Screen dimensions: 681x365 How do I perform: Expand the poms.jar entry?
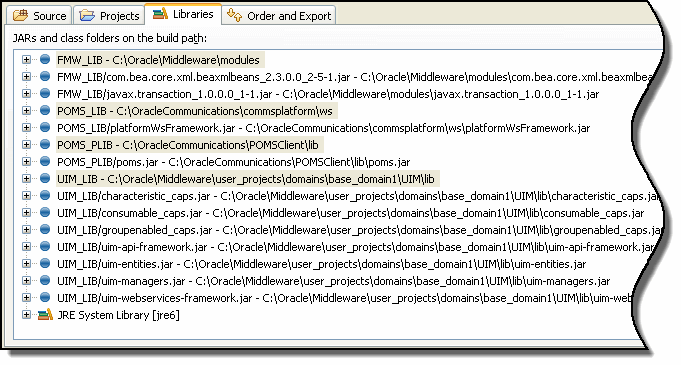pyautogui.click(x=26, y=161)
